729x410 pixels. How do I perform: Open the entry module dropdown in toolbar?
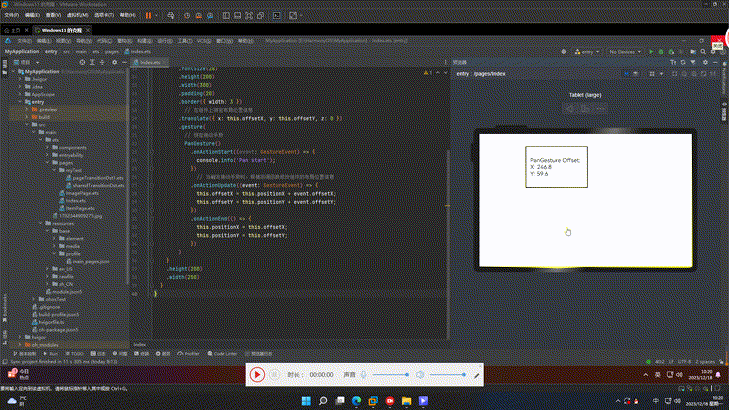(587, 52)
